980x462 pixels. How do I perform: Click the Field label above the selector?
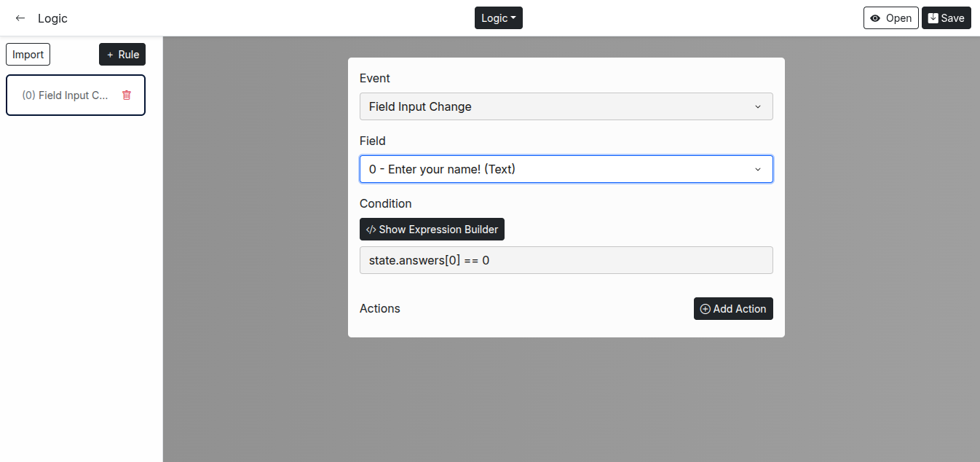[x=373, y=141]
